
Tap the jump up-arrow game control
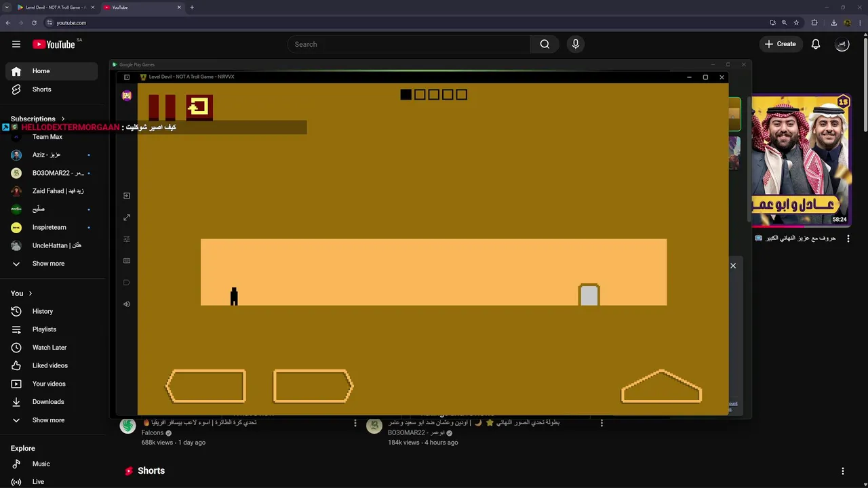tap(661, 386)
